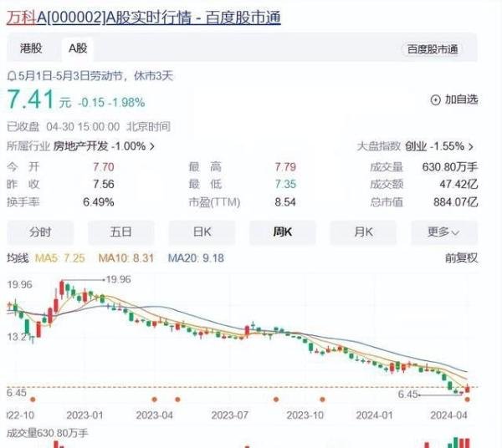This screenshot has width=502, height=448.
Task: Switch chart to 分时 view
Action: 40,232
